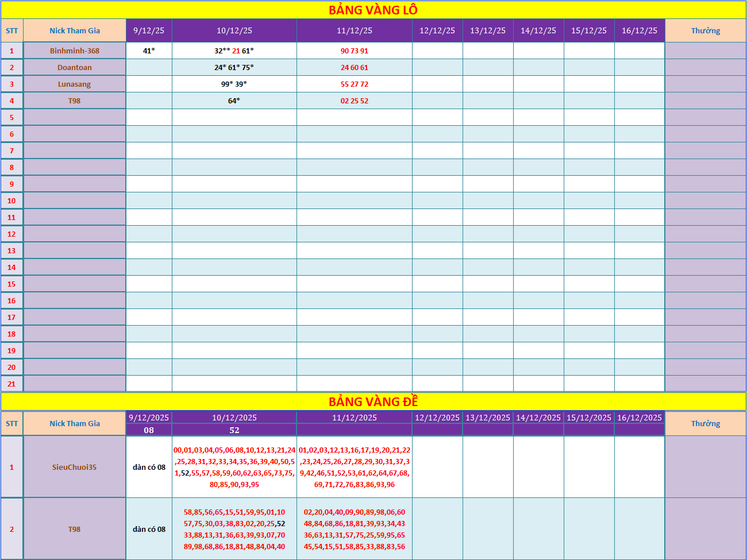
Task: Click the result cell showing 08
Action: [149, 430]
